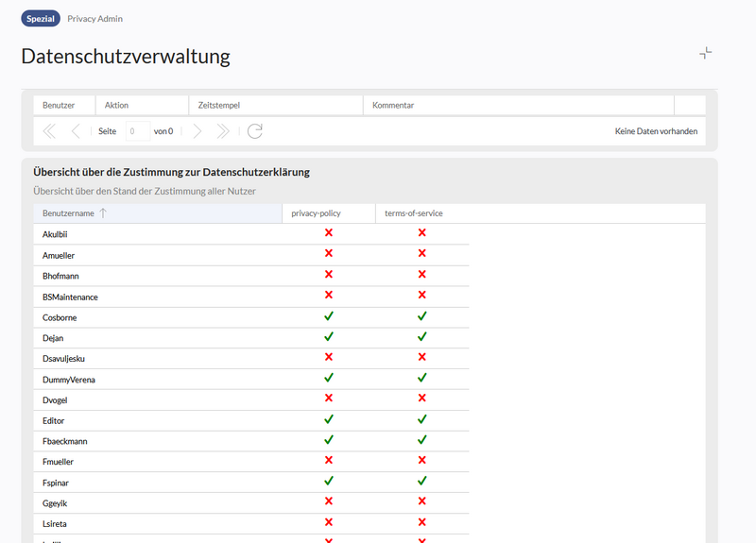
Task: Click the collapse view icon at top right
Action: [x=705, y=54]
